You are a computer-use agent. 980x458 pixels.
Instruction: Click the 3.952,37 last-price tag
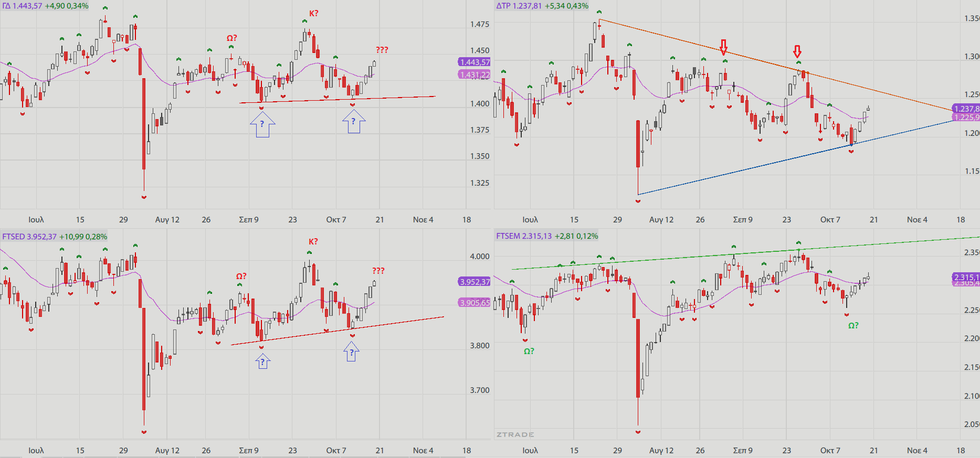coord(474,282)
